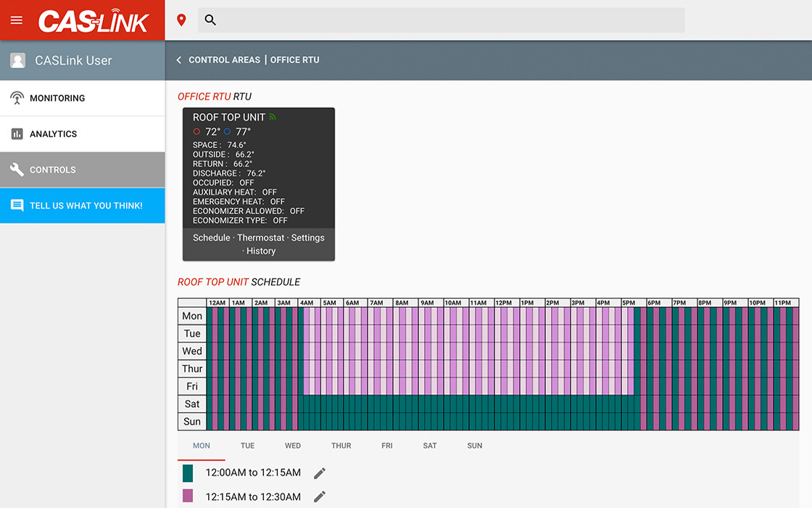Open the Monitoring section
Viewport: 812px width, 508px height.
[x=83, y=98]
